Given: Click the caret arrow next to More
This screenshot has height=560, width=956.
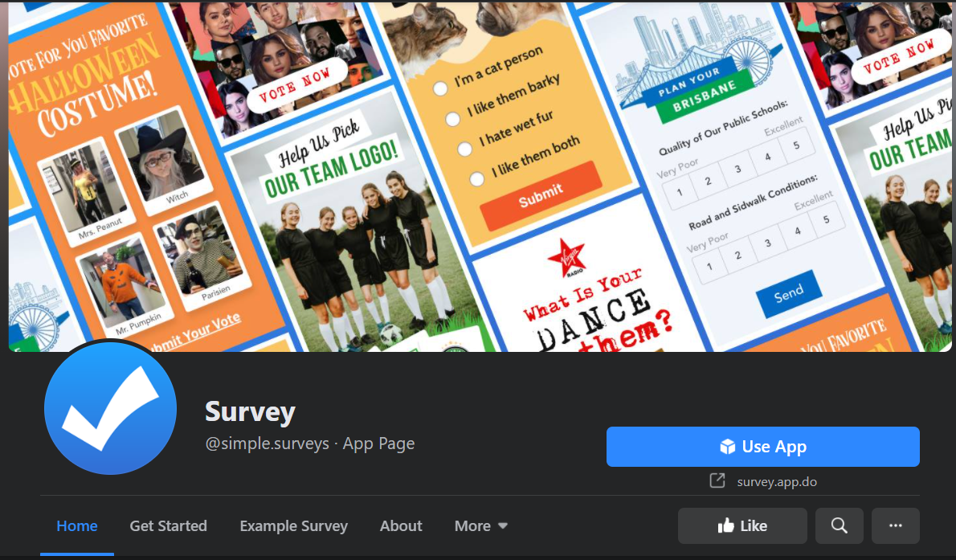Looking at the screenshot, I should 502,525.
